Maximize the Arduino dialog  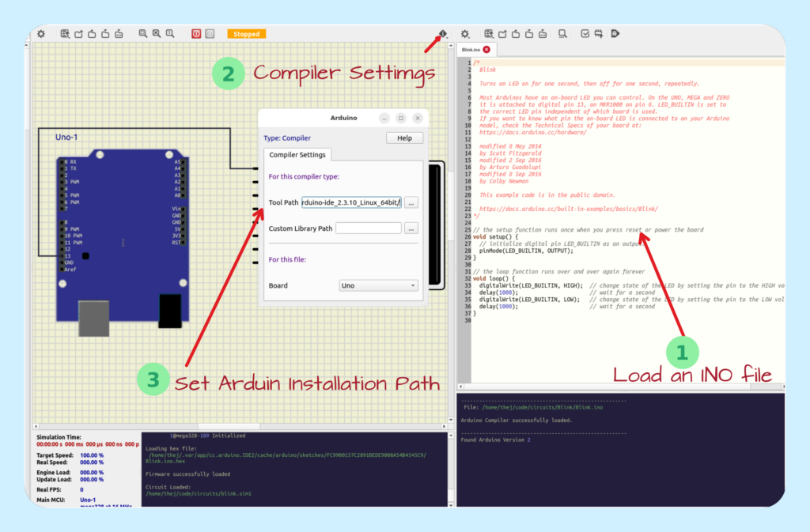pos(401,118)
